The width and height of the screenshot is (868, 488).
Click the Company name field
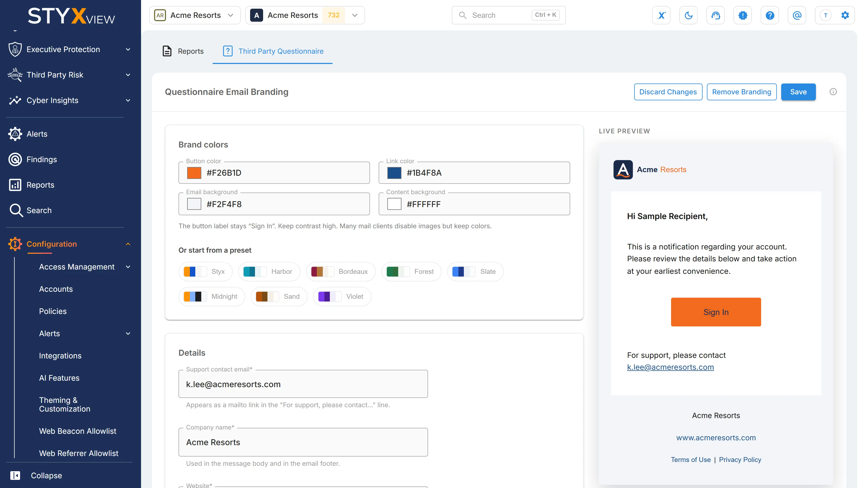303,442
